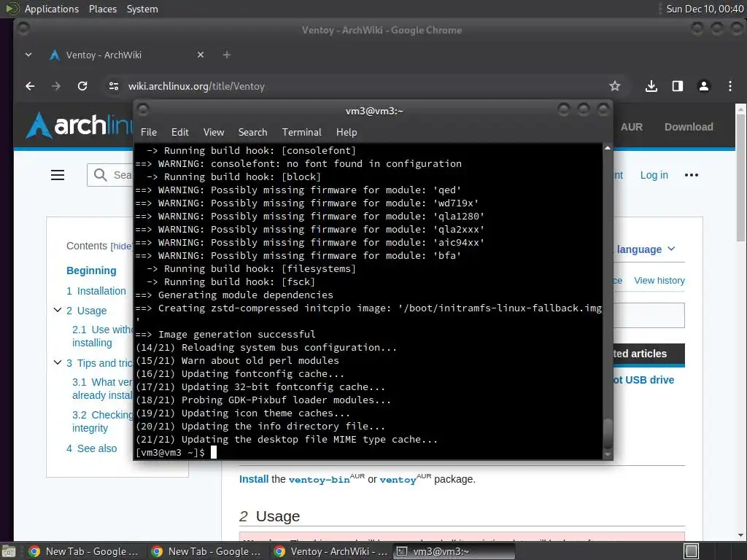Click the clock showing Sun Dec 10

tap(705, 9)
